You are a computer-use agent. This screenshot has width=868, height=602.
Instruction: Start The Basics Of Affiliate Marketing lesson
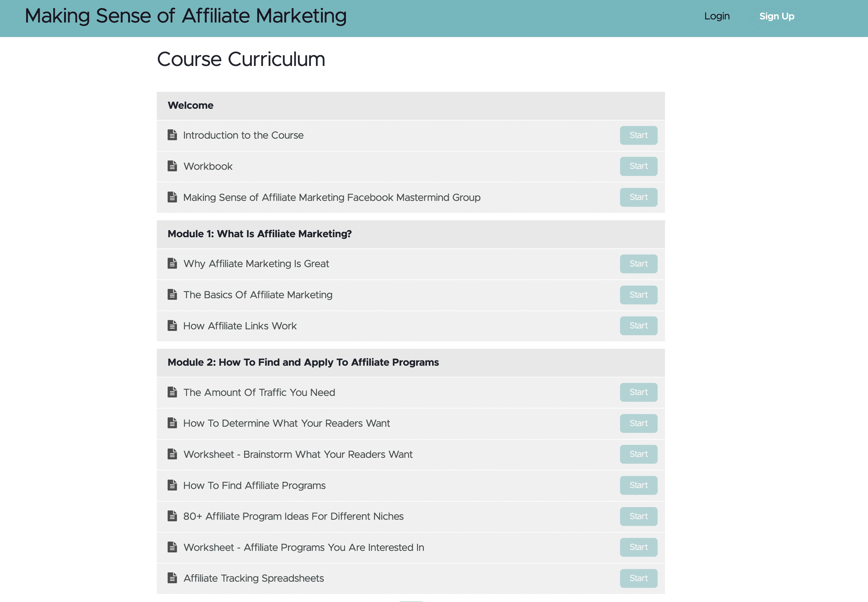pyautogui.click(x=638, y=295)
